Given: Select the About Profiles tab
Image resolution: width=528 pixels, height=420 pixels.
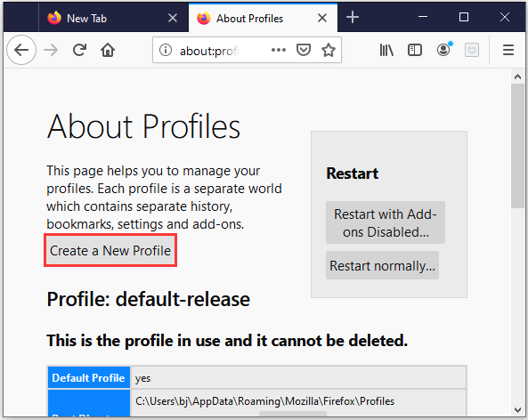Looking at the screenshot, I should (263, 18).
